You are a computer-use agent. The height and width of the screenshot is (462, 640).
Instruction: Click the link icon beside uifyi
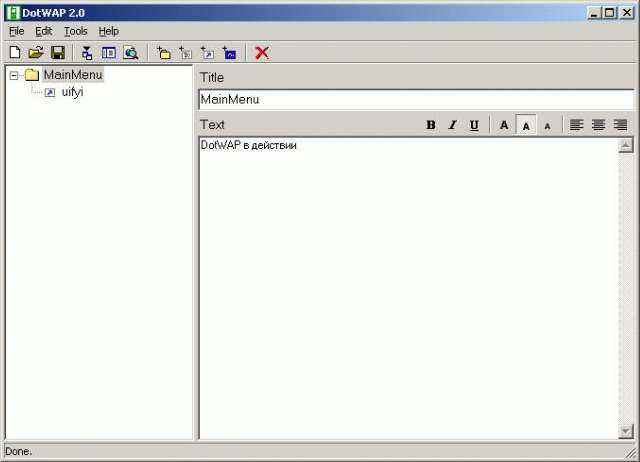click(x=49, y=93)
